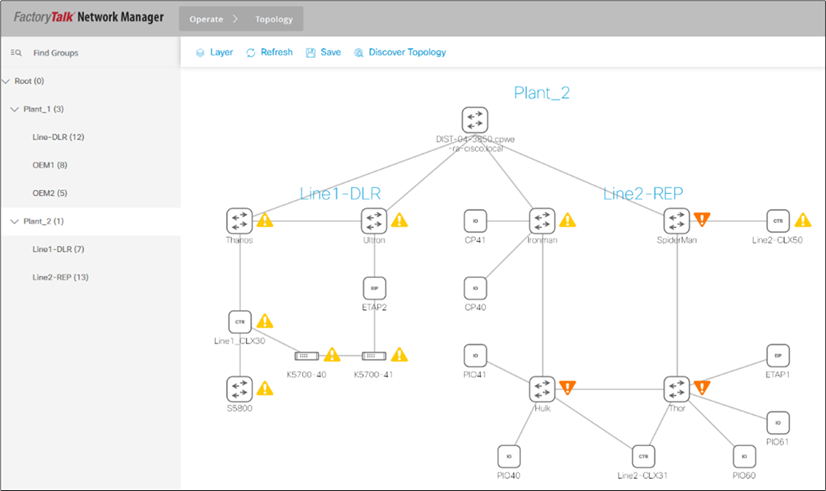Click the Topology breadcrumb item
The image size is (826, 491).
click(x=274, y=19)
